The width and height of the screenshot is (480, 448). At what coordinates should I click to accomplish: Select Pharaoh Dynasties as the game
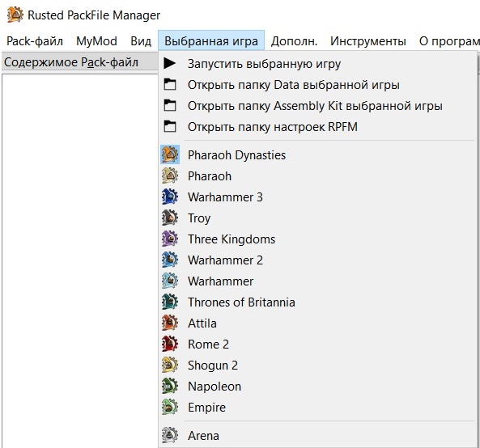point(318,155)
